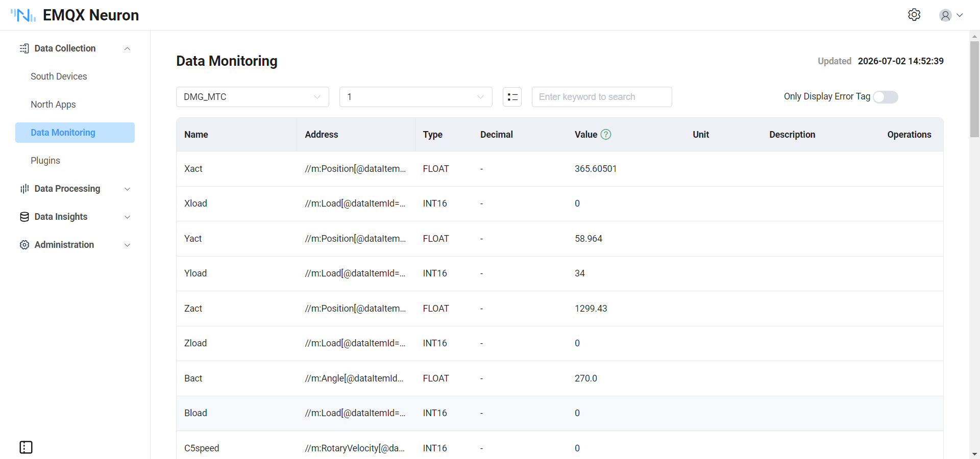Collapse the sidebar with bottom panel icon

[x=26, y=447]
